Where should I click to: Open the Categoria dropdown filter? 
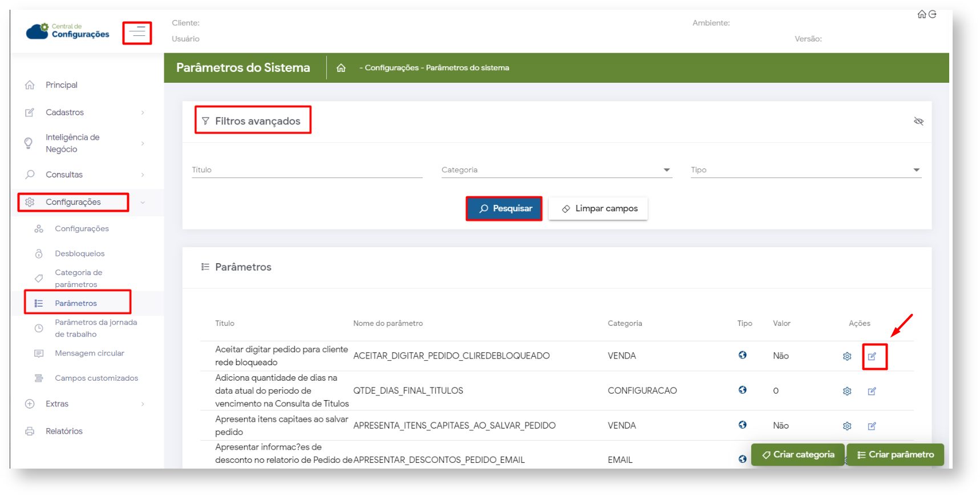556,170
